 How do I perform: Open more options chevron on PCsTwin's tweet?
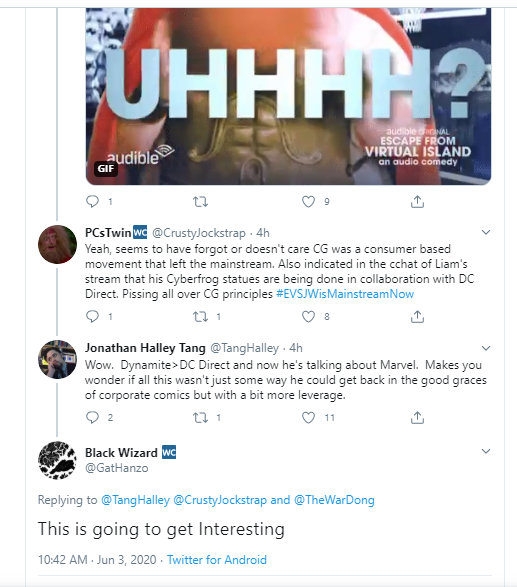pyautogui.click(x=486, y=232)
